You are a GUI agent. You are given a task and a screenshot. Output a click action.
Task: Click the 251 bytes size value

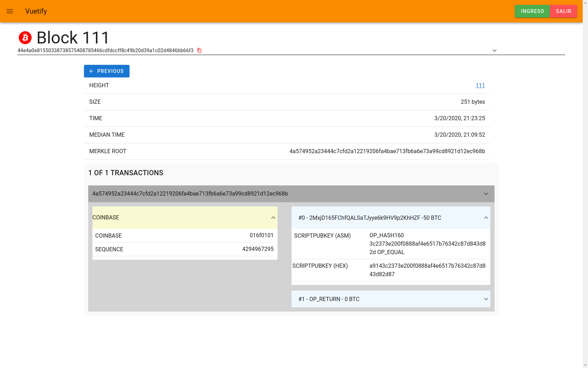[x=473, y=102]
